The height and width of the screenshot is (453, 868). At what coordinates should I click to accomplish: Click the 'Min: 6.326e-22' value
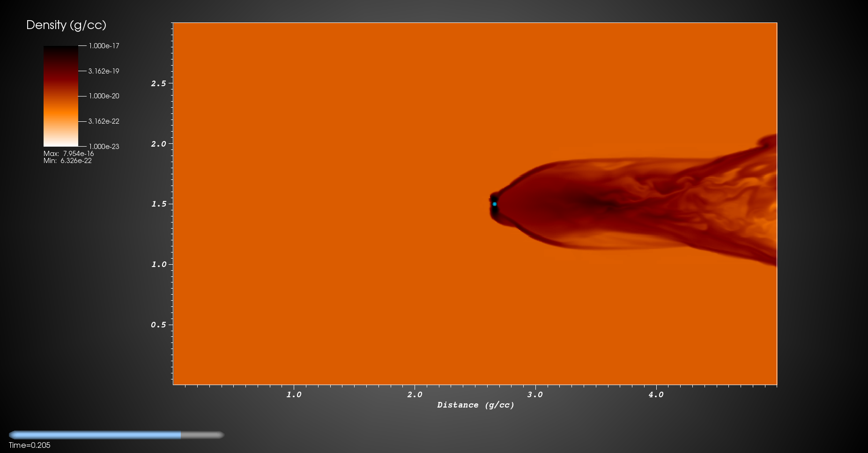click(67, 161)
